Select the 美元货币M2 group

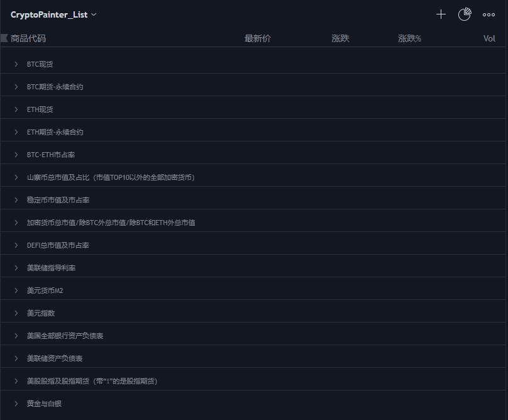click(45, 290)
